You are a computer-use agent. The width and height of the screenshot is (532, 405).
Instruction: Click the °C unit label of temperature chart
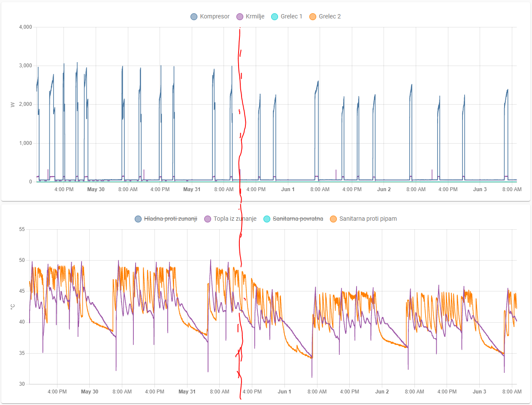12,306
